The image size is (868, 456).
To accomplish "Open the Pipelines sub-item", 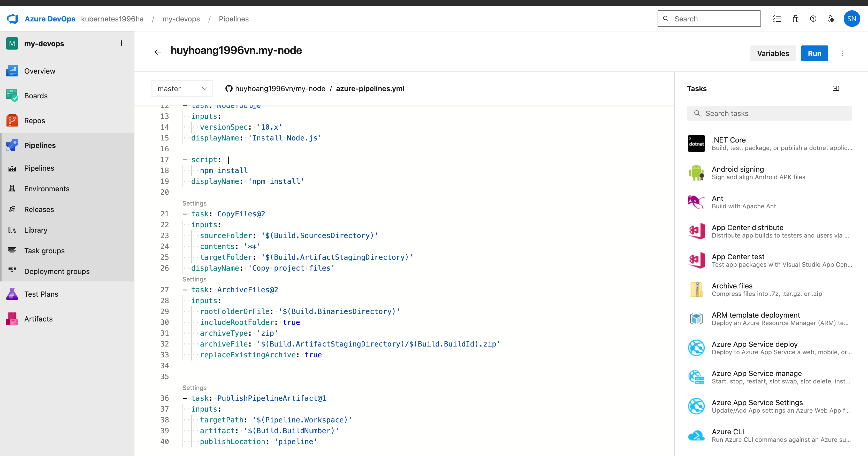I will click(67, 168).
